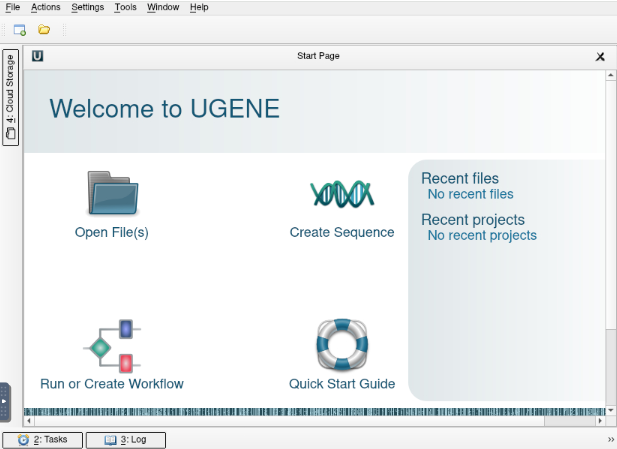Click the Open file folder toolbar icon
Image resolution: width=617 pixels, height=449 pixels.
44,30
